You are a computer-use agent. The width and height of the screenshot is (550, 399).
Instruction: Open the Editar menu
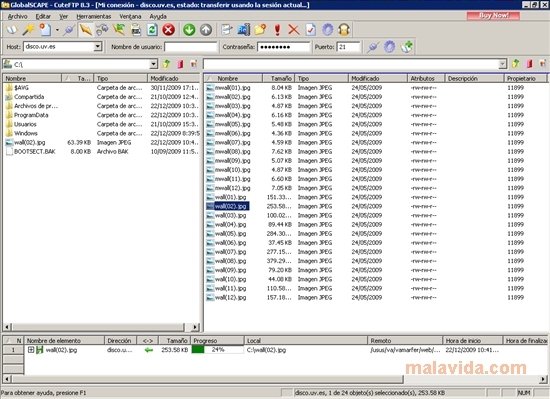pos(43,16)
